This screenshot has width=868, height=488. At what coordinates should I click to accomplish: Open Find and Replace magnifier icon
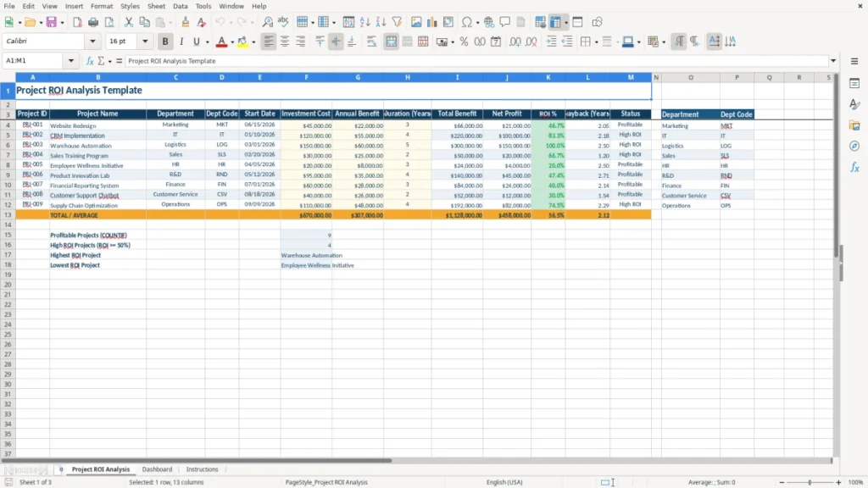pyautogui.click(x=267, y=22)
